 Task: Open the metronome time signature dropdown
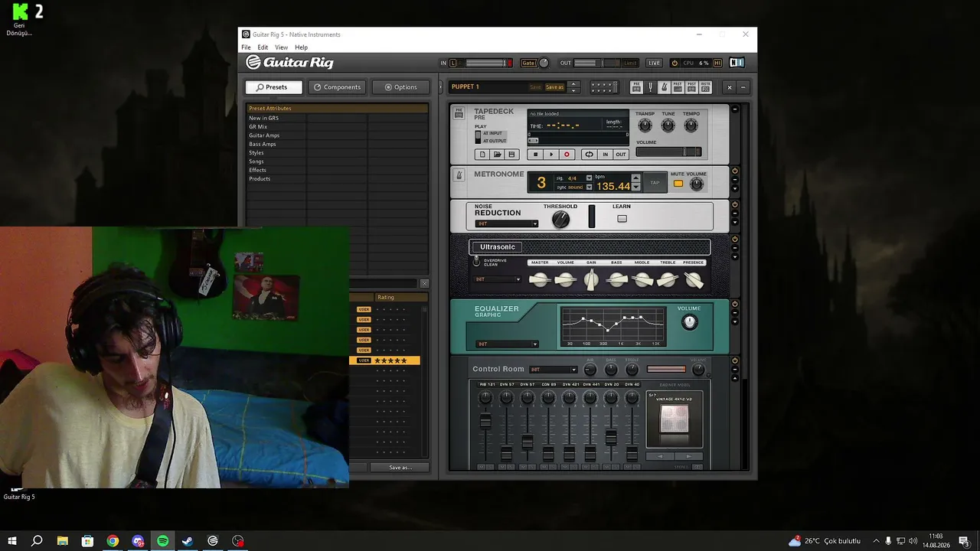(589, 178)
